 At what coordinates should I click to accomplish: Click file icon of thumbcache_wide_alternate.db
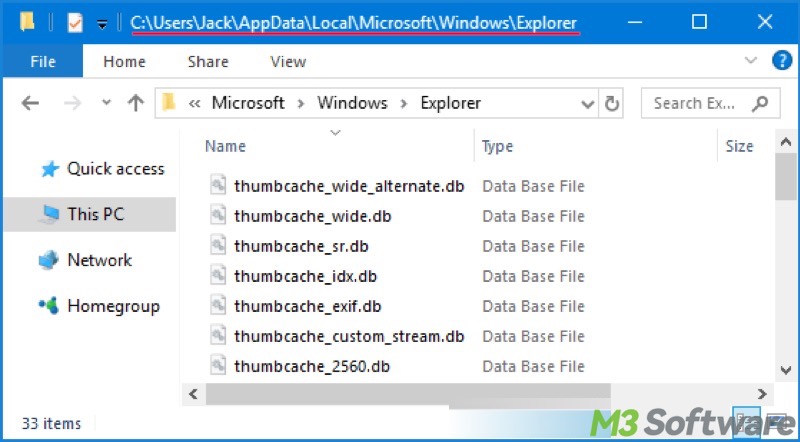coord(218,185)
